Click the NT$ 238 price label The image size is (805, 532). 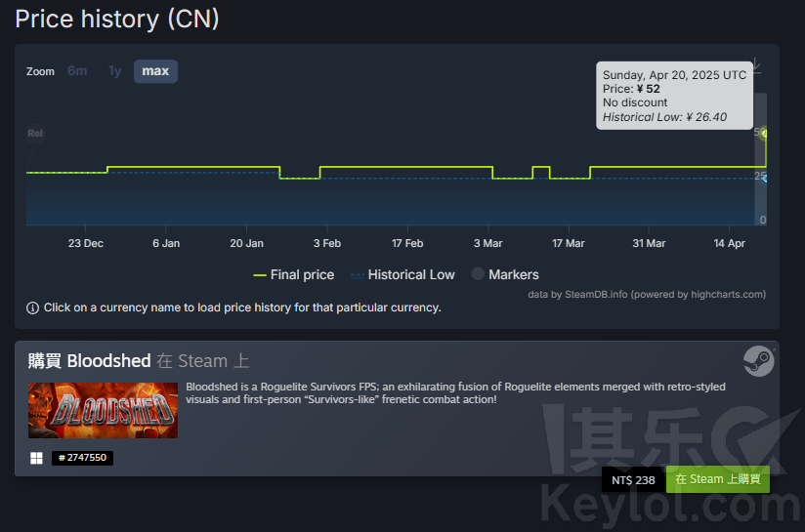[x=633, y=480]
